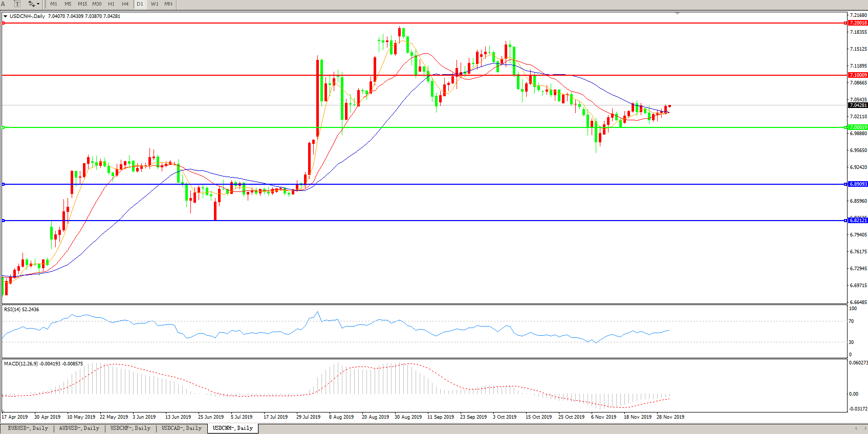Open the AUDUSD Daily chart tab

click(79, 428)
